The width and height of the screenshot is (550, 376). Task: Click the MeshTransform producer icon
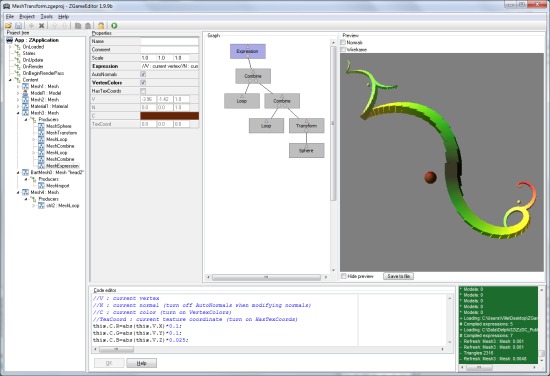(x=41, y=133)
